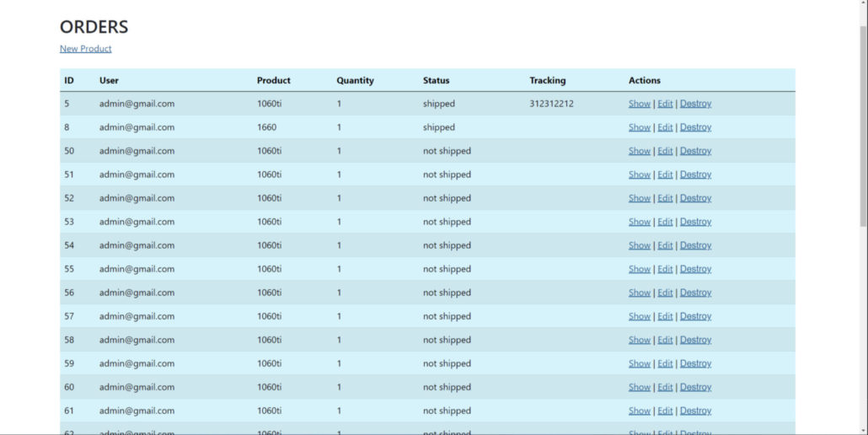
Task: Show order 53
Action: point(640,222)
